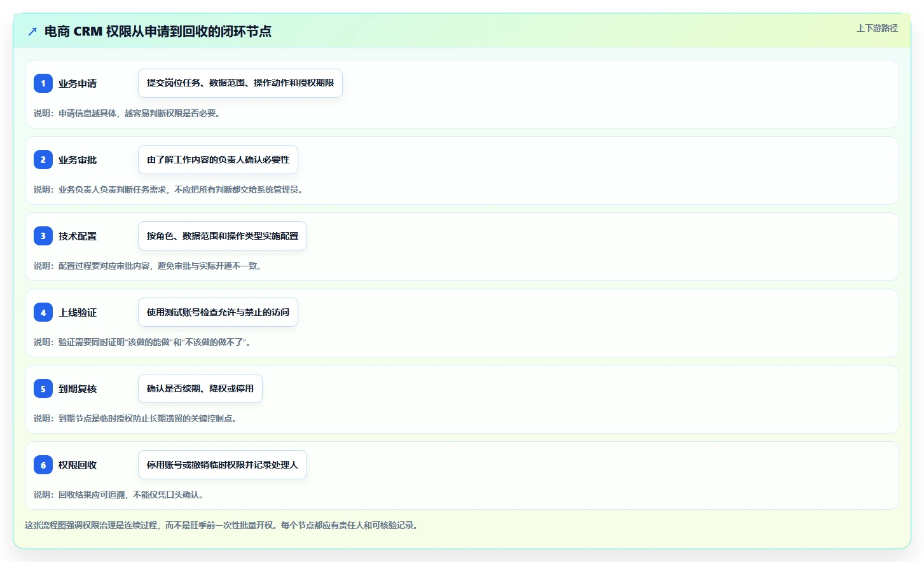
Task: Select the 业务申请 step name
Action: pos(78,83)
